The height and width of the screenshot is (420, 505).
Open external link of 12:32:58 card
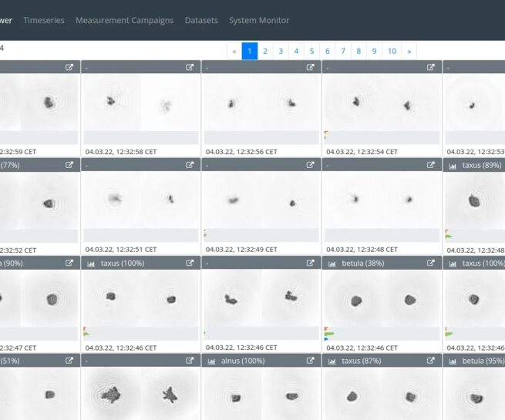(190, 67)
